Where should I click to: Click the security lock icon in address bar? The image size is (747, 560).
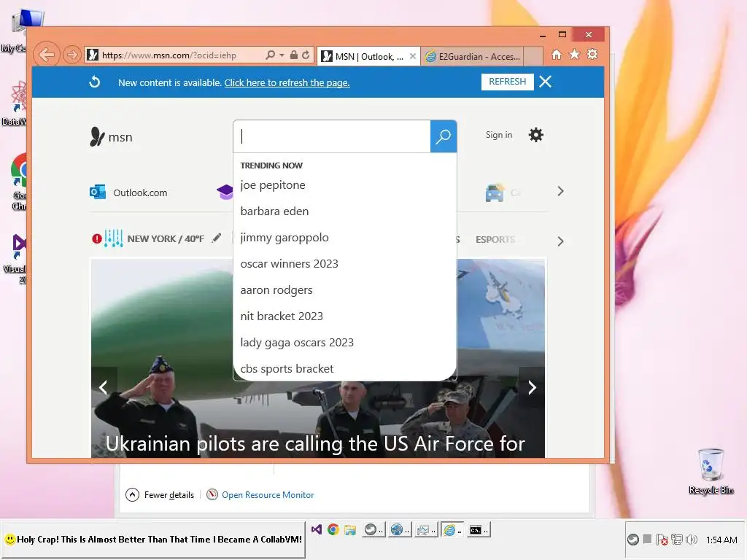294,55
